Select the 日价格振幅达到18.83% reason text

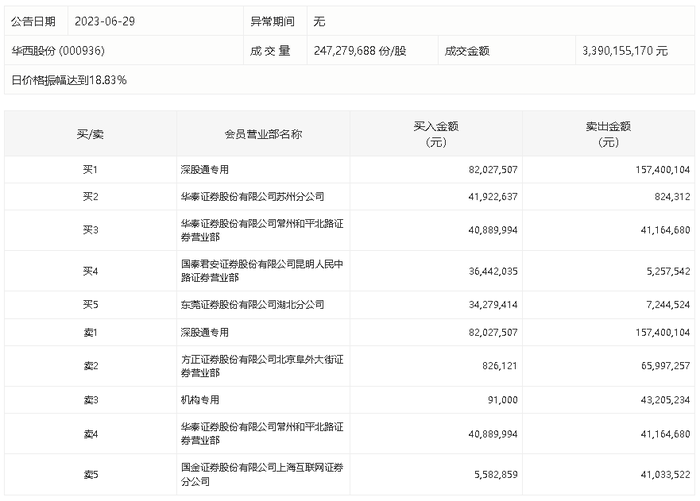pos(69,80)
